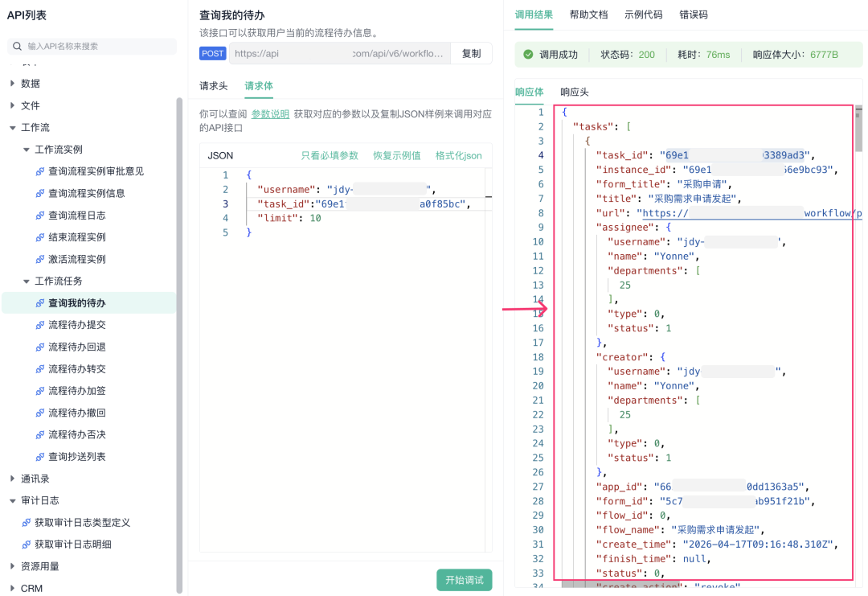Viewport: 868px width, 596px height.
Task: Collapse the 审计日志 tree node
Action: [12, 501]
